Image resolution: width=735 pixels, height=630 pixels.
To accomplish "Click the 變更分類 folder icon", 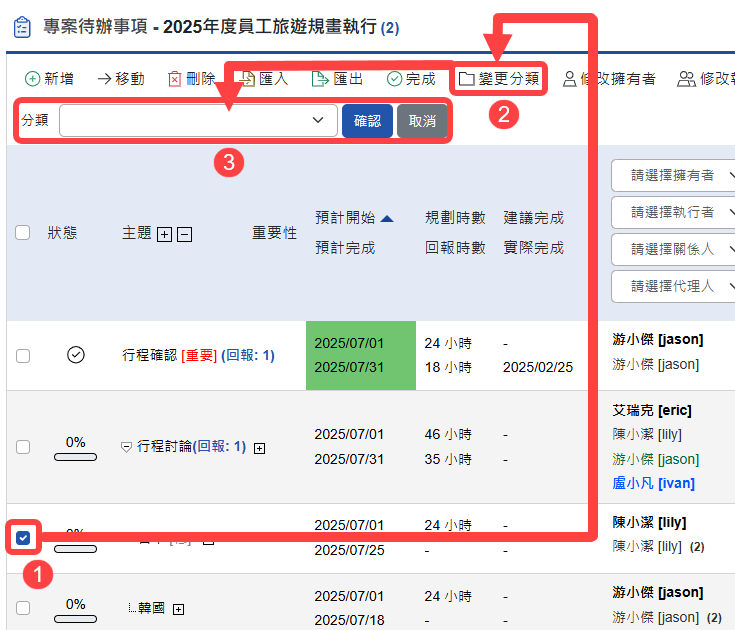I will tap(466, 78).
